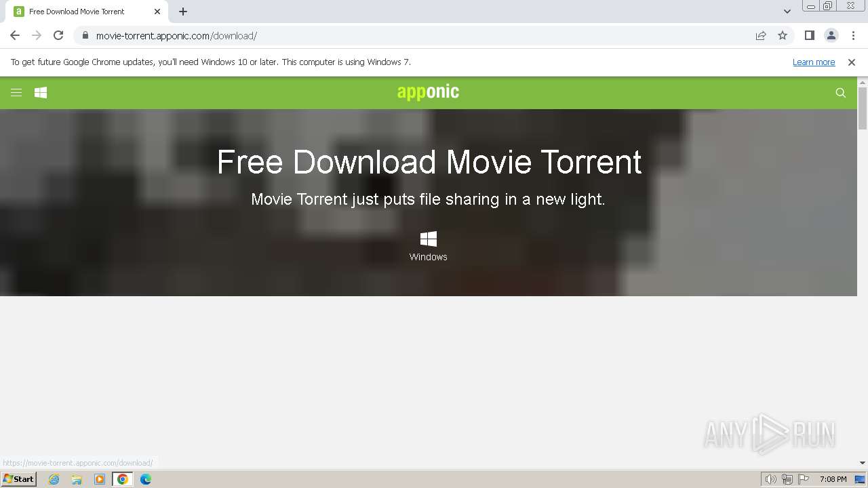The height and width of the screenshot is (488, 868).
Task: Close the Free Download Movie Torrent tab
Action: click(x=157, y=12)
